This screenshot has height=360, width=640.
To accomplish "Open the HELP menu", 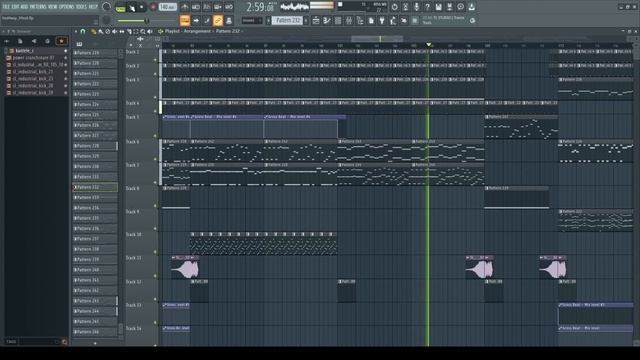I will click(x=93, y=7).
